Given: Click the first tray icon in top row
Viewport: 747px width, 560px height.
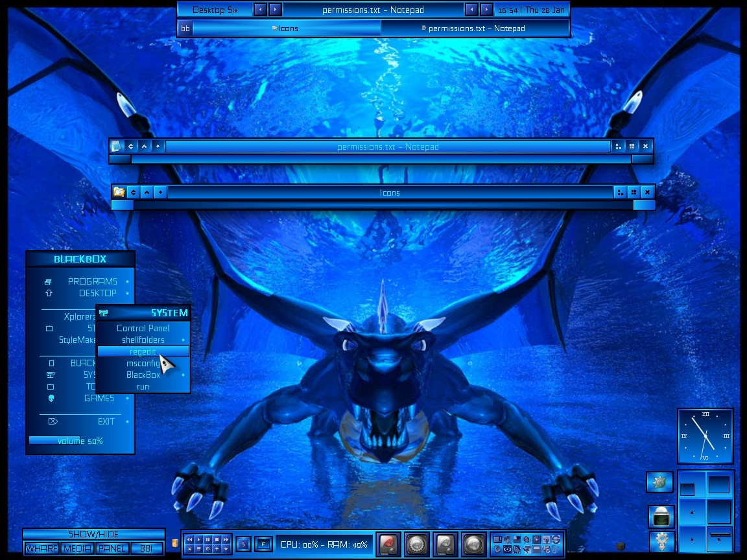Looking at the screenshot, I should click(497, 539).
